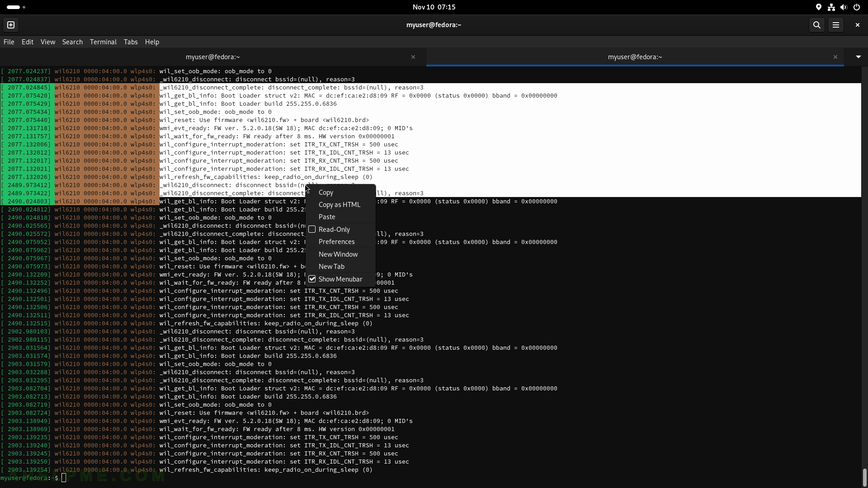Screen dimensions: 868x488
Task: Open the View menu
Action: (48, 42)
